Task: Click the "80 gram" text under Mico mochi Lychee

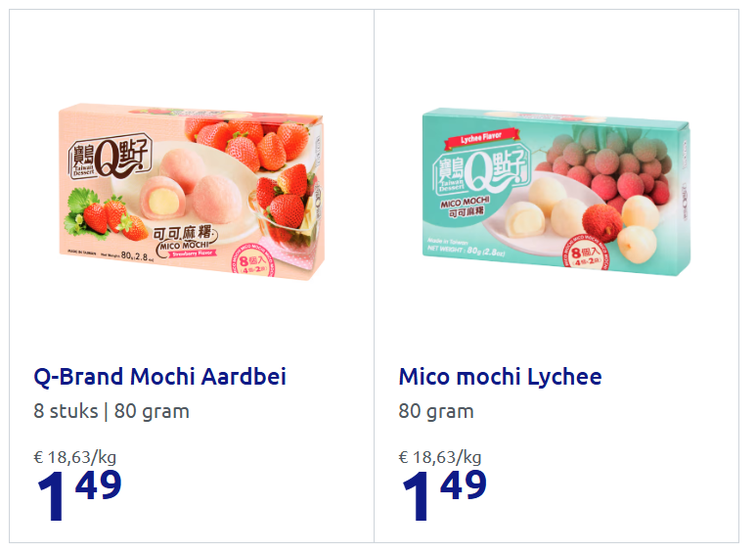Action: [436, 411]
